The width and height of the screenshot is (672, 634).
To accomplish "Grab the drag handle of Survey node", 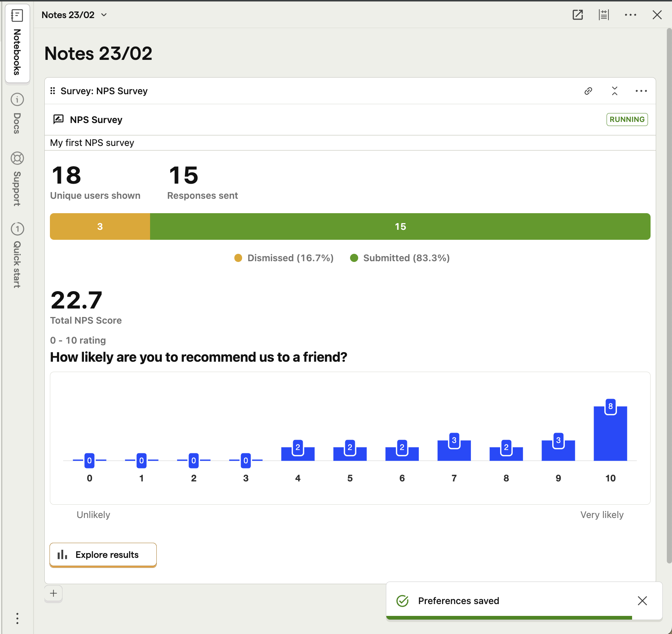I will click(x=53, y=91).
